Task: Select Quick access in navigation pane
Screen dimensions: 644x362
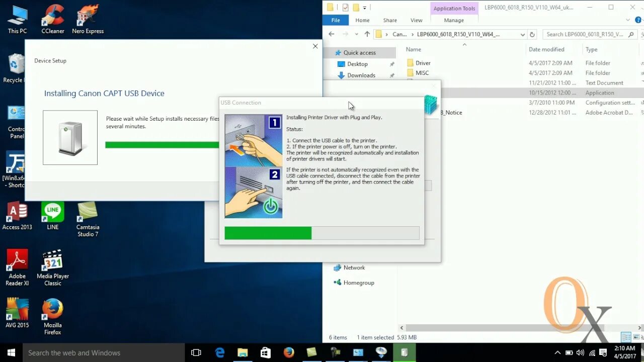Action: pos(359,53)
